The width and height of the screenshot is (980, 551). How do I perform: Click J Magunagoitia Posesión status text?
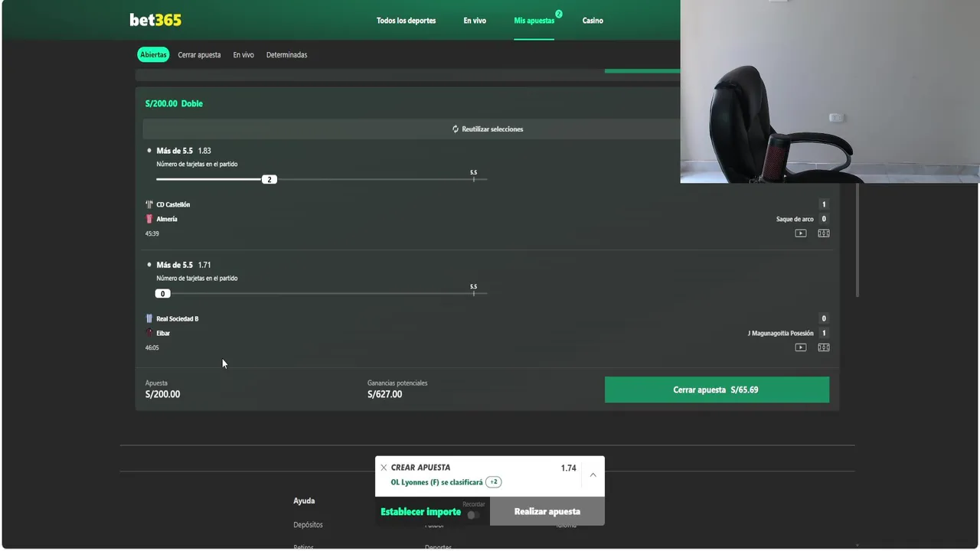[x=781, y=333]
